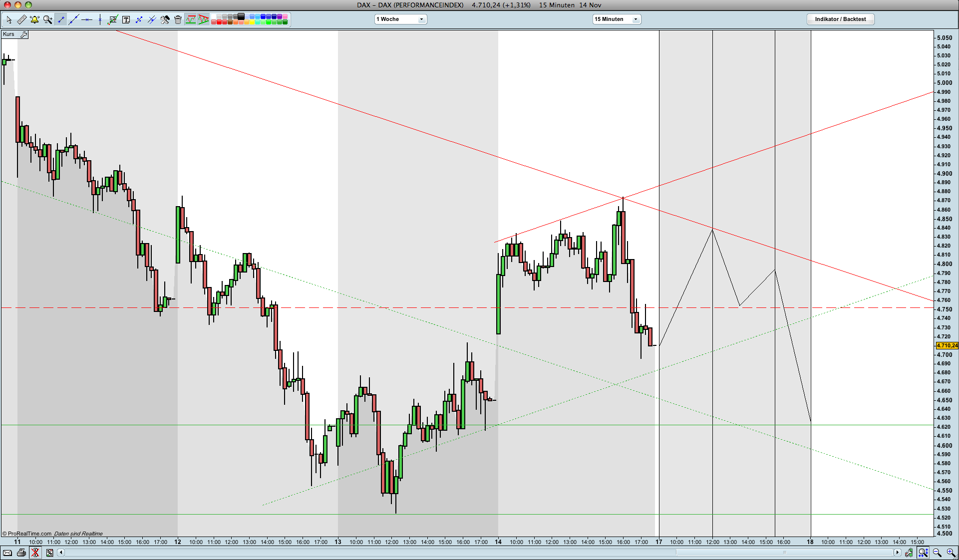Viewport: 959px width, 560px height.
Task: Open the alarm bell alert tool
Action: (34, 19)
